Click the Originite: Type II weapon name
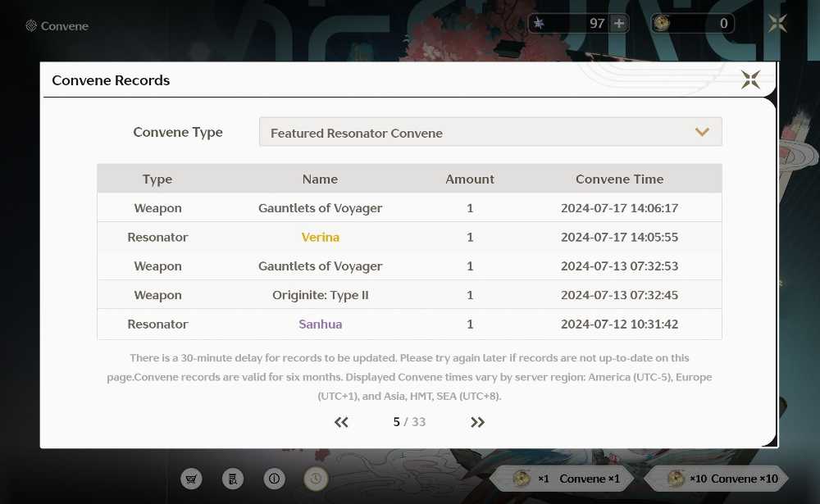Screen dimensions: 820x504 [x=320, y=295]
